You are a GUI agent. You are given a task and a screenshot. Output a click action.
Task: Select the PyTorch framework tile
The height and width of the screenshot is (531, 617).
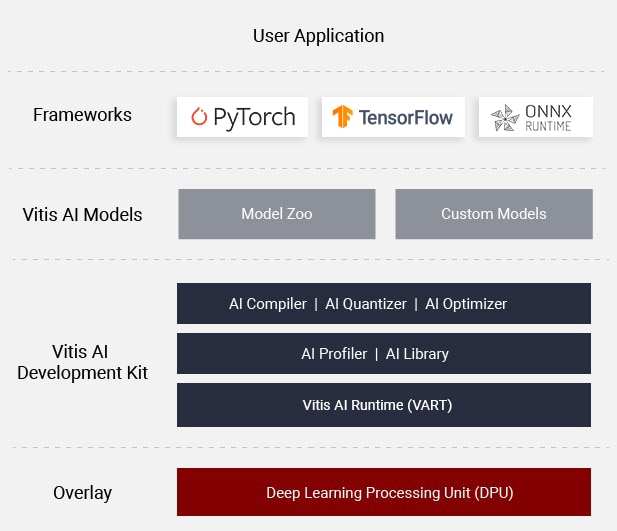click(242, 117)
